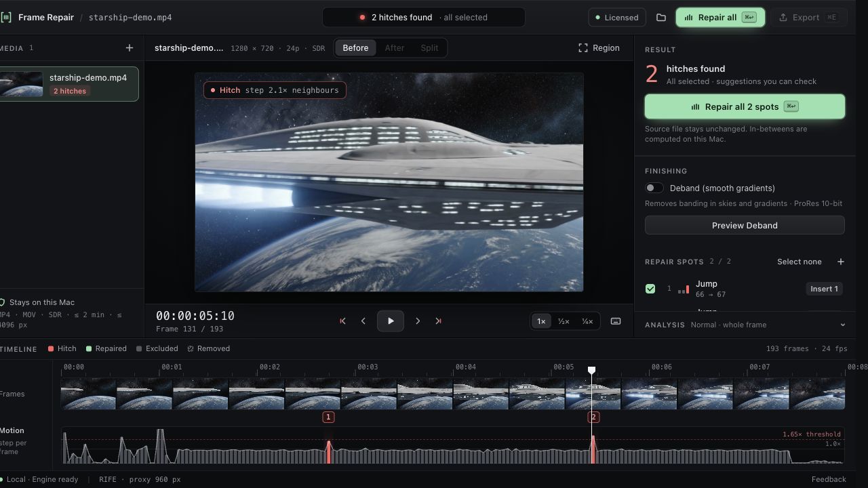Viewport: 868px width, 488px height.
Task: Jump to the previous hitch
Action: [x=342, y=321]
